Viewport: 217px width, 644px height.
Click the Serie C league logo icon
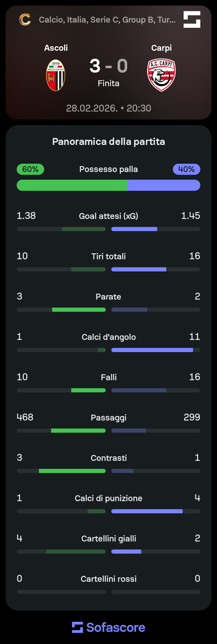click(25, 19)
